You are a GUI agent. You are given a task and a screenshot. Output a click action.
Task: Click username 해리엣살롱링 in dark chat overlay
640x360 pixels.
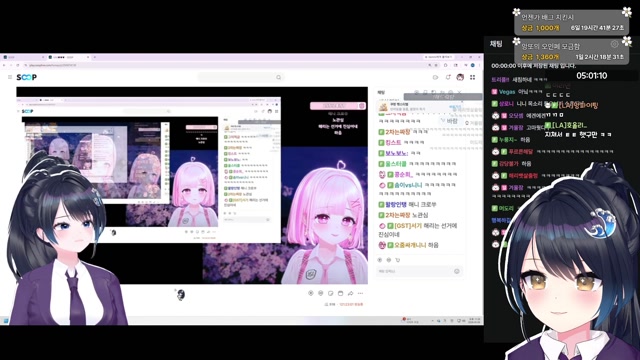(x=523, y=176)
